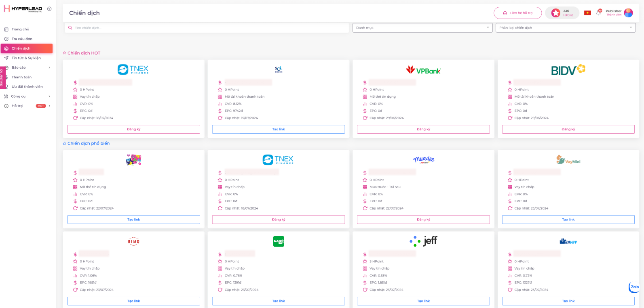644x308 pixels.
Task: Click 3 HPoint on jeff card
Action: [x=376, y=262]
